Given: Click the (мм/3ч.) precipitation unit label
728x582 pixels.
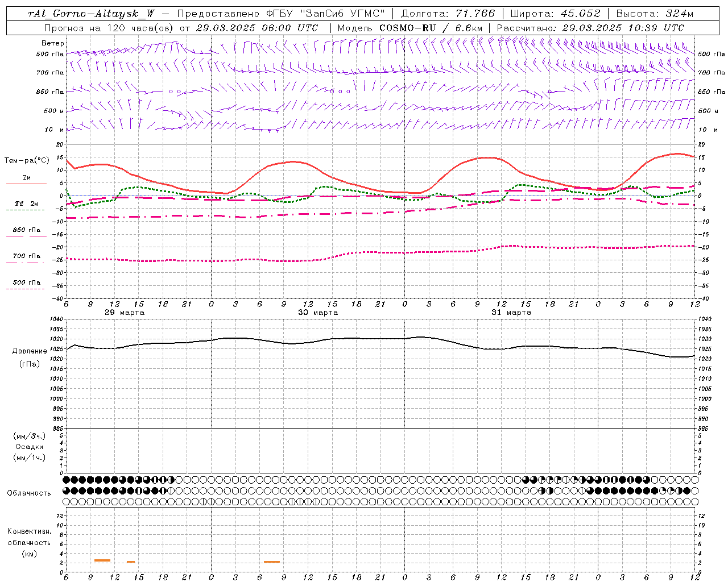Looking at the screenshot, I should click(30, 436).
